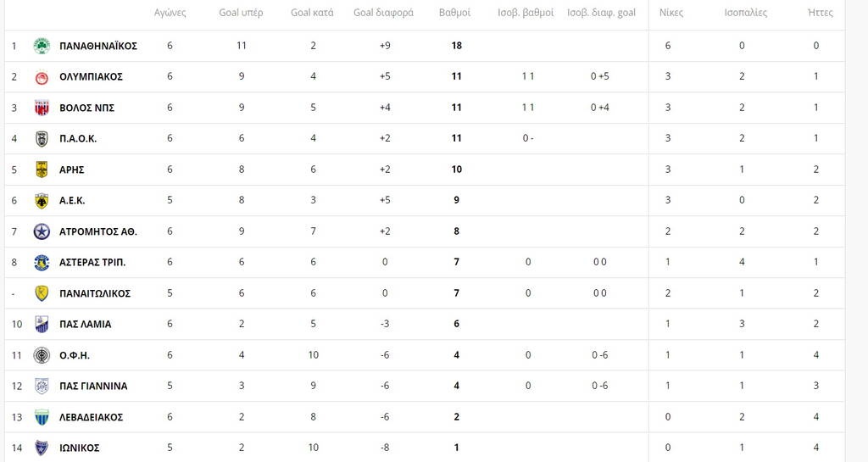The height and width of the screenshot is (462, 868).
Task: Click Goal διαφορά column header
Action: [383, 14]
